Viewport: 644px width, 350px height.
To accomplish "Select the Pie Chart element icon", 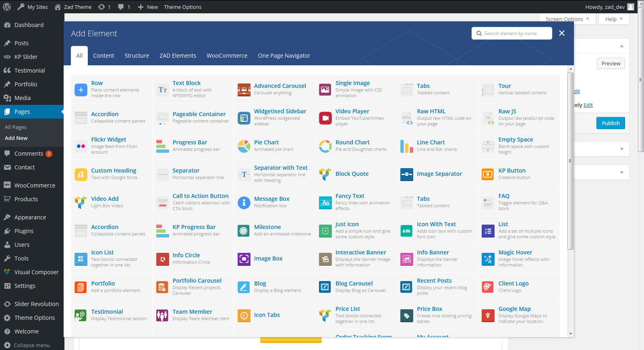I will 244,146.
